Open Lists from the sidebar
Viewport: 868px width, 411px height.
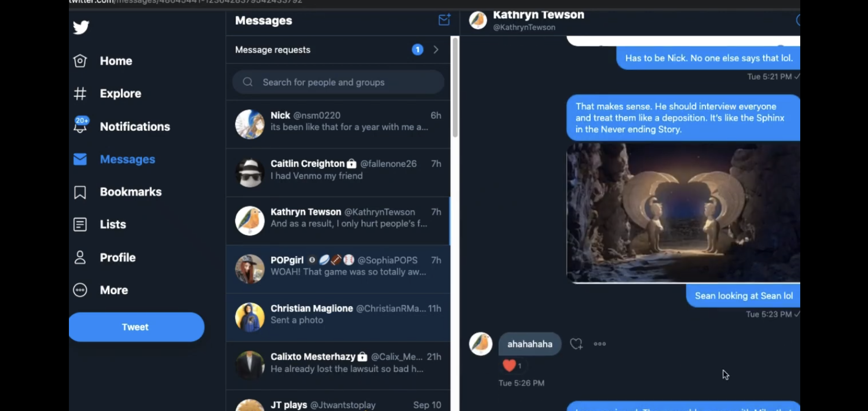[x=113, y=225]
